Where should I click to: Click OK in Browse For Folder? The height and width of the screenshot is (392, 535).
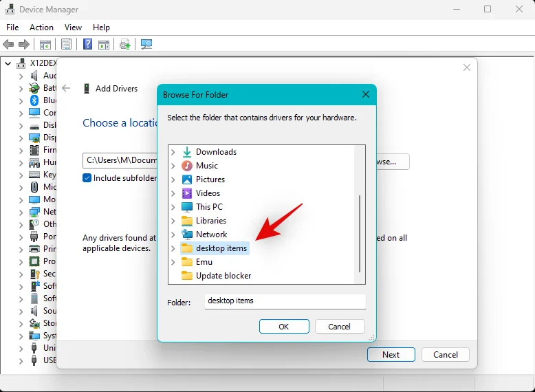click(284, 327)
